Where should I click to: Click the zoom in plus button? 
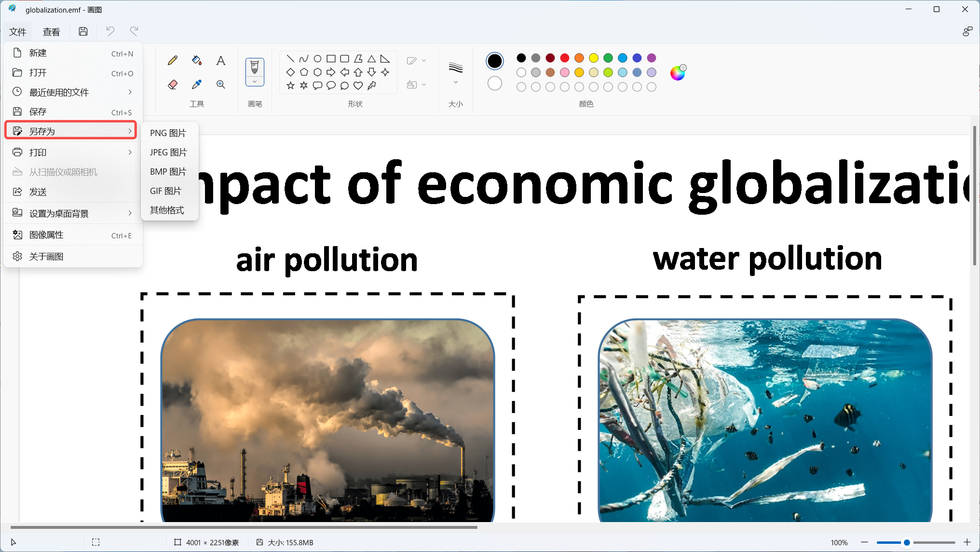(x=967, y=542)
